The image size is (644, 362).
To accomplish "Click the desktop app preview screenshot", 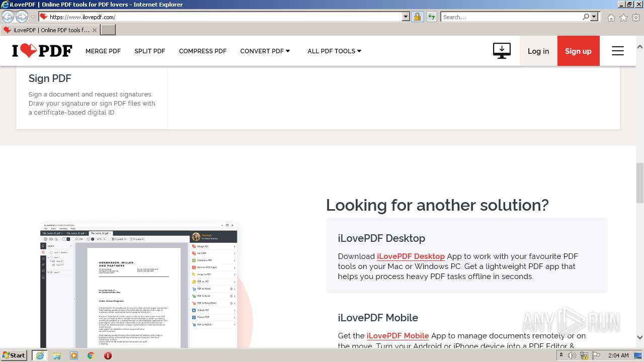I will tap(139, 285).
